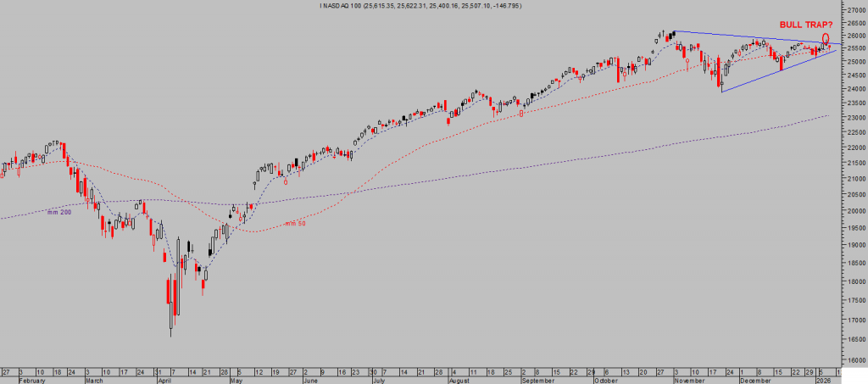This screenshot has height=384, width=868.
Task: Click the 23000 price level label
Action: tap(855, 118)
